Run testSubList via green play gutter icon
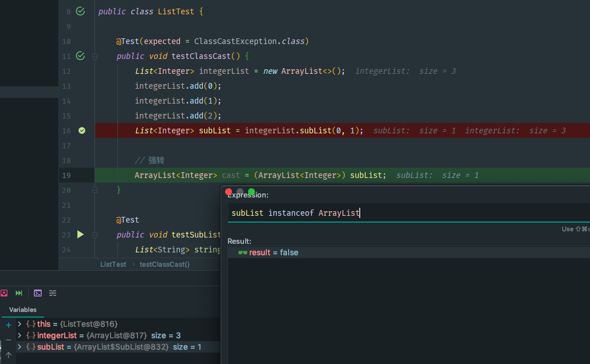Screen dimensions: 590x364 click(x=80, y=234)
